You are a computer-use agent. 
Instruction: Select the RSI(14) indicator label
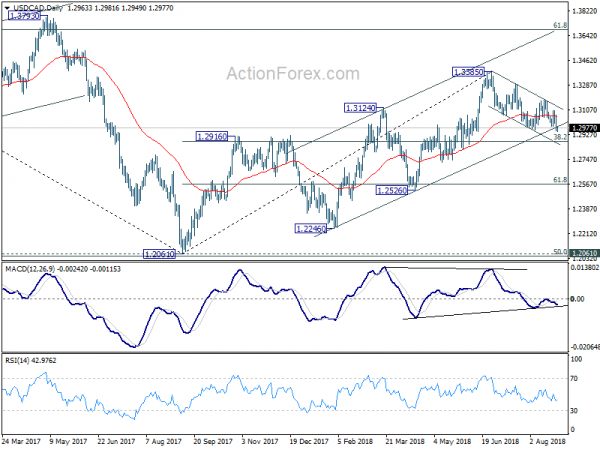tap(16, 360)
